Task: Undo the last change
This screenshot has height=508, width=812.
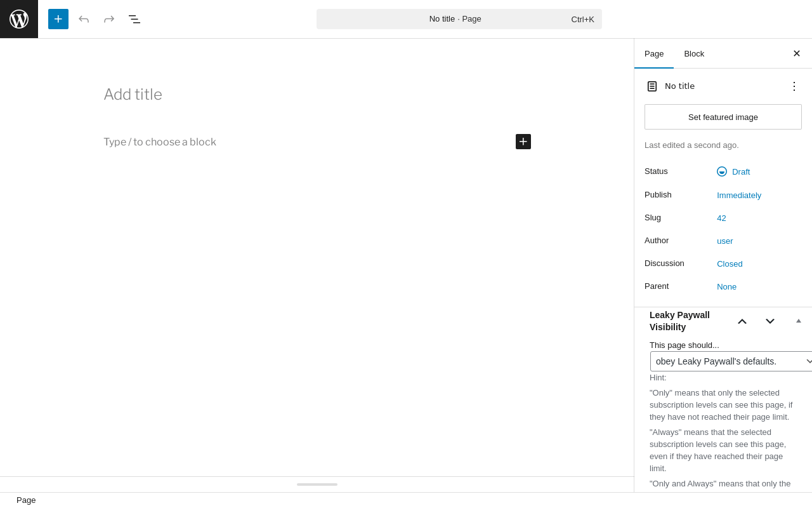Action: 84,19
